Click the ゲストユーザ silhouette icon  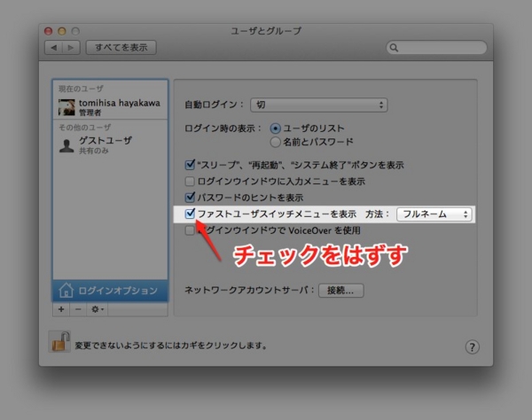point(66,145)
